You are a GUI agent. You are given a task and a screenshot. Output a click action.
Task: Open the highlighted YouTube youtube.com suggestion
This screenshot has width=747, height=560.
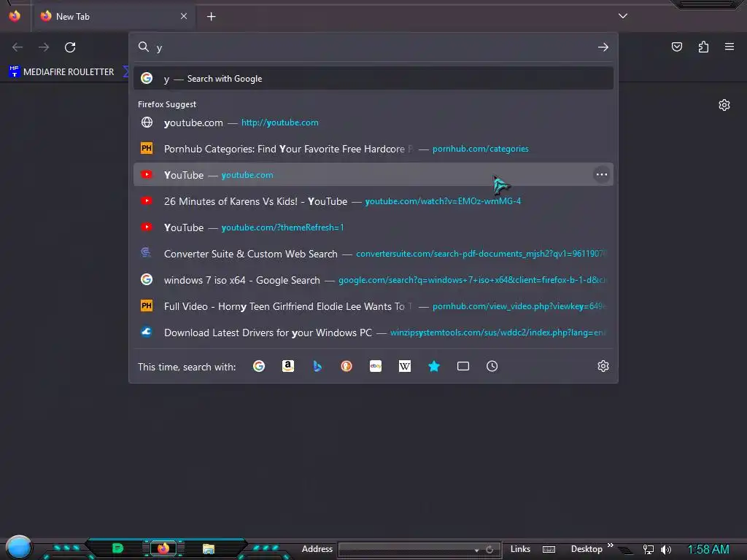(373, 175)
